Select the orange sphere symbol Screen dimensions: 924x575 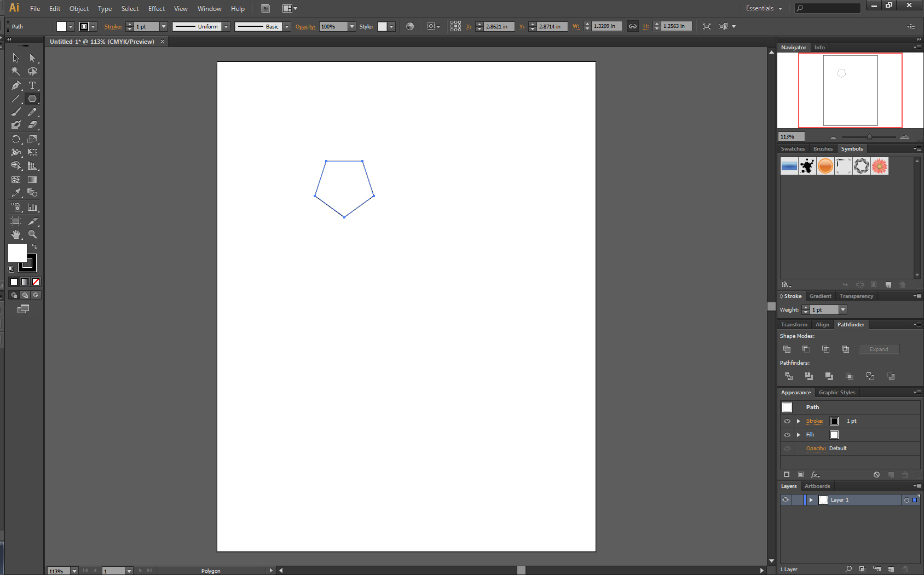(825, 166)
